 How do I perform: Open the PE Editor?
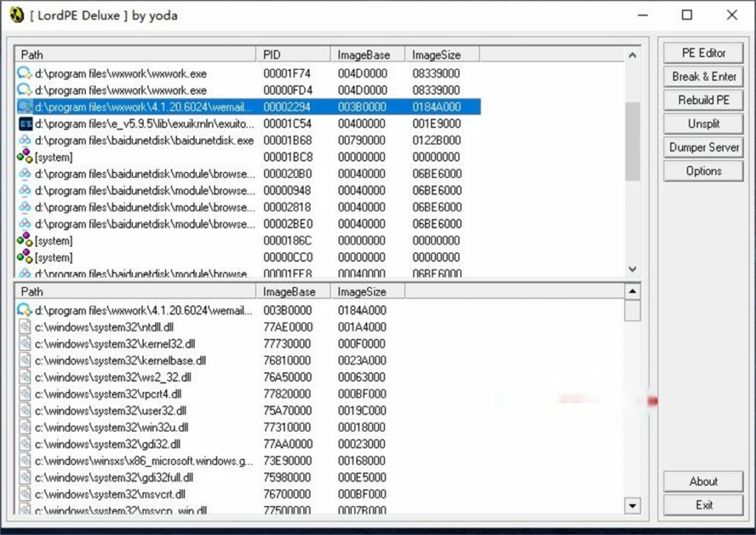703,53
